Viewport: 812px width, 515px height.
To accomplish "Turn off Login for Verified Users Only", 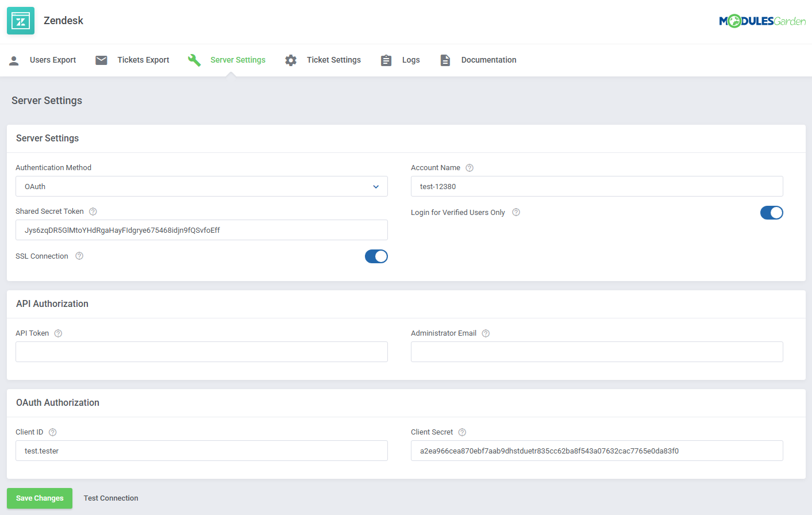I will (772, 213).
